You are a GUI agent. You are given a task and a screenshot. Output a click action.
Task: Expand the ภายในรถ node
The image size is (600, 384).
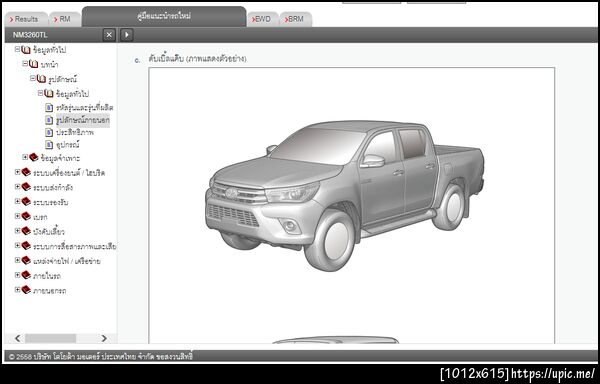click(x=17, y=275)
